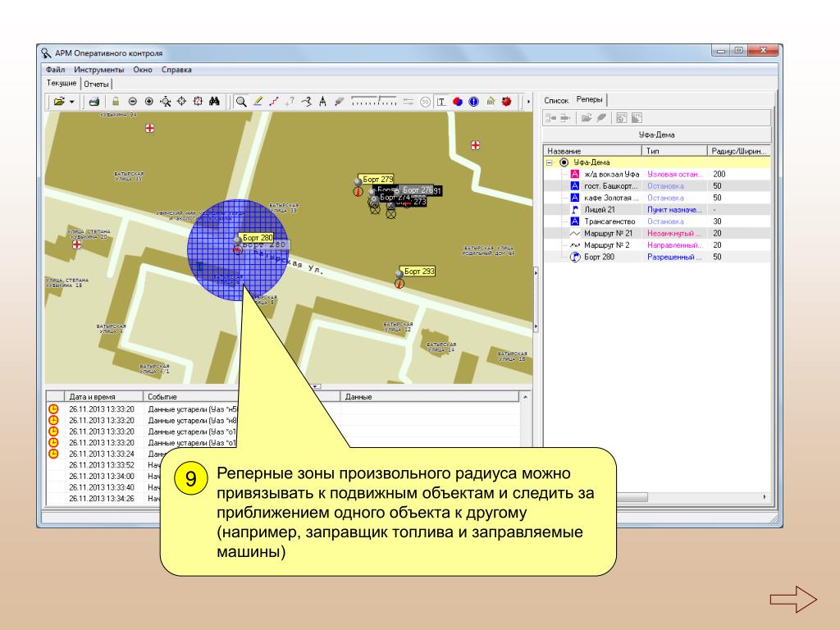Click the event log scroll-up arrow
840x630 pixels.
point(526,397)
